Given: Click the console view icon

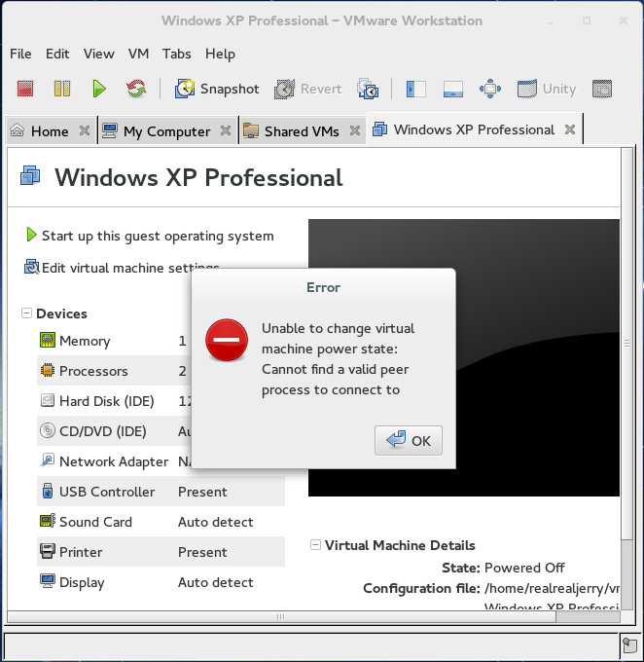Looking at the screenshot, I should [x=602, y=89].
